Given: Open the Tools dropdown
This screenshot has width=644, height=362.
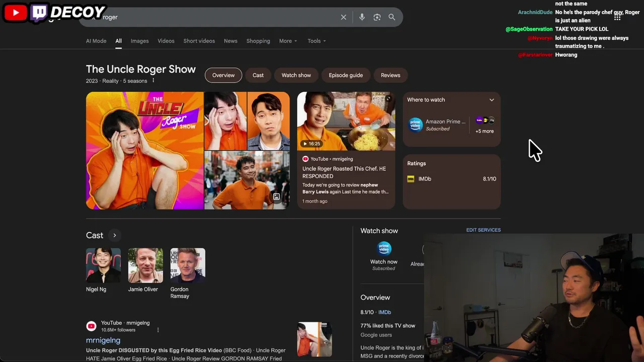Looking at the screenshot, I should [x=317, y=41].
